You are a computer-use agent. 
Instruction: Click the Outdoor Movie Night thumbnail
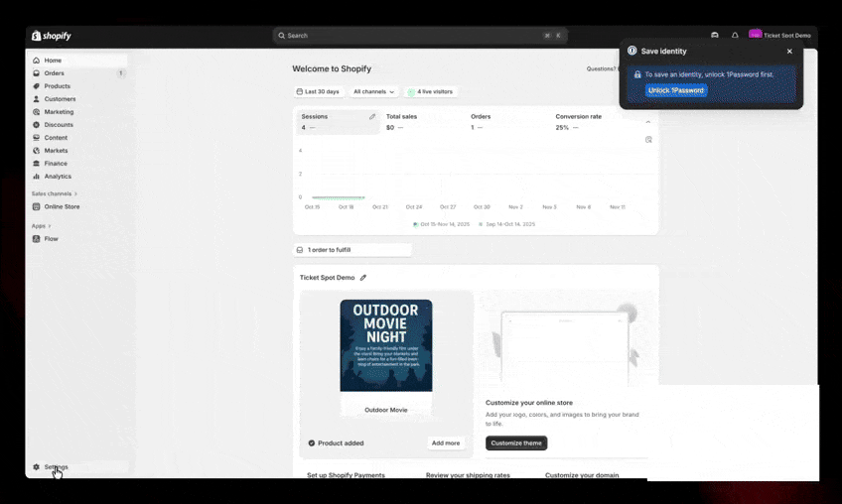coord(386,345)
